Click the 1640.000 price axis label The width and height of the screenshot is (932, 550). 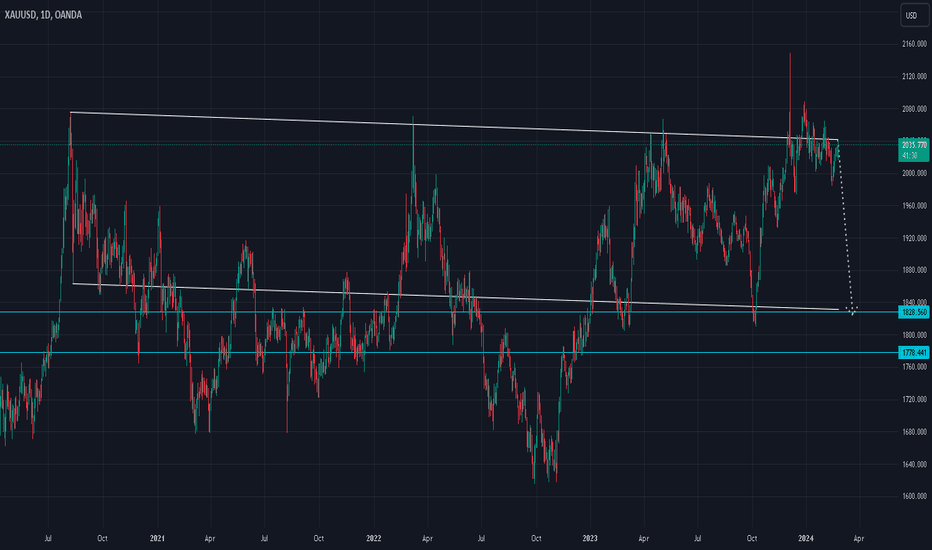[914, 464]
